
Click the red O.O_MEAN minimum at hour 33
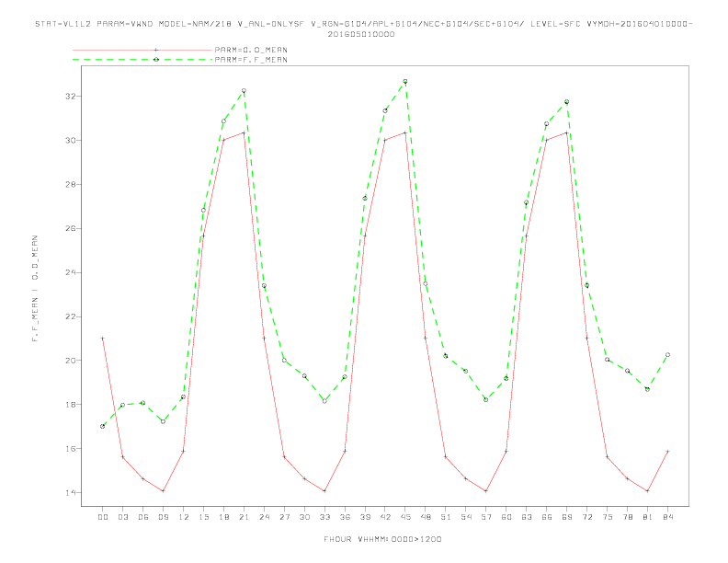pyautogui.click(x=324, y=491)
